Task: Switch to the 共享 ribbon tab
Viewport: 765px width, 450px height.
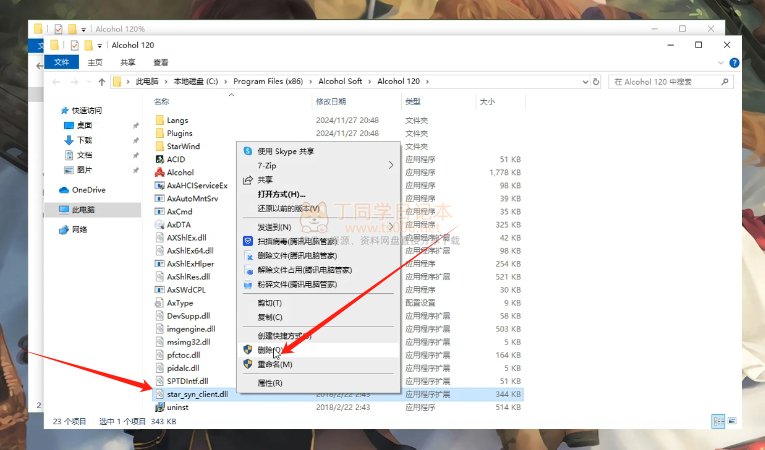Action: pos(128,62)
